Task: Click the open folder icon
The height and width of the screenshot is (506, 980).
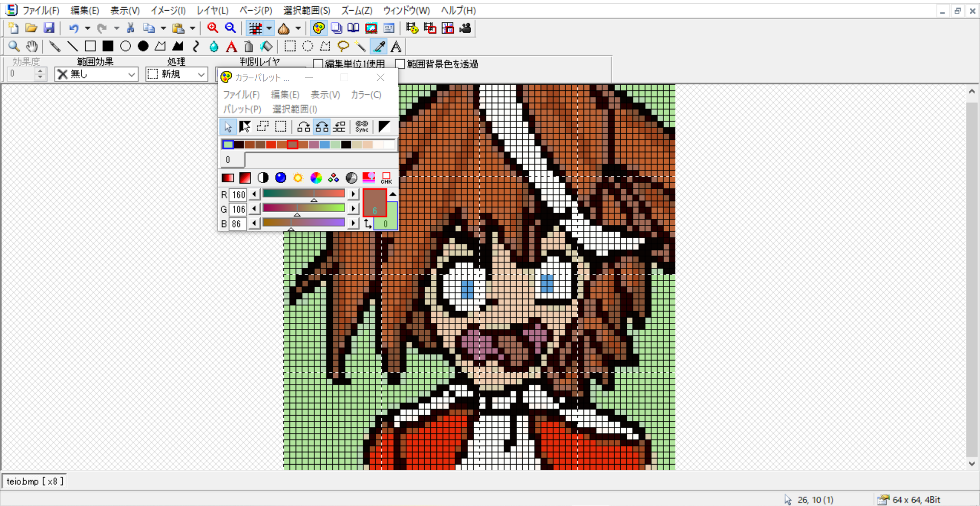Action: coord(31,28)
